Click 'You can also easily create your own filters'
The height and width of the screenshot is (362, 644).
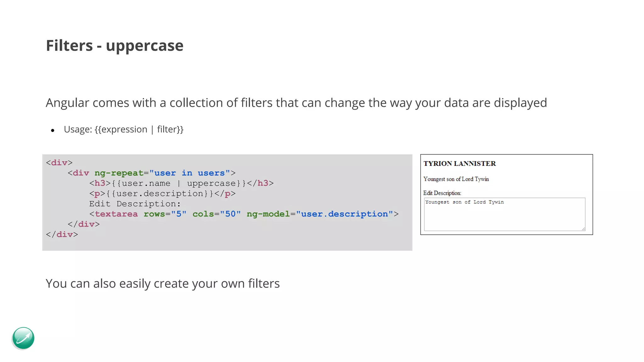click(163, 283)
